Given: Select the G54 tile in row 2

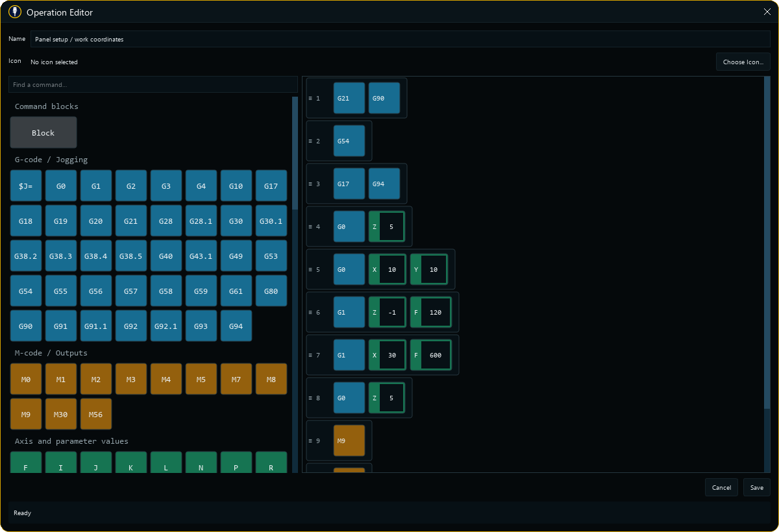Looking at the screenshot, I should tap(349, 141).
